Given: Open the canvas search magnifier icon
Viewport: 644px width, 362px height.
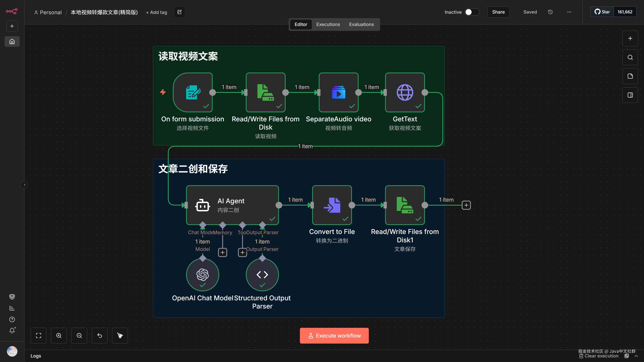Looking at the screenshot, I should (x=630, y=57).
